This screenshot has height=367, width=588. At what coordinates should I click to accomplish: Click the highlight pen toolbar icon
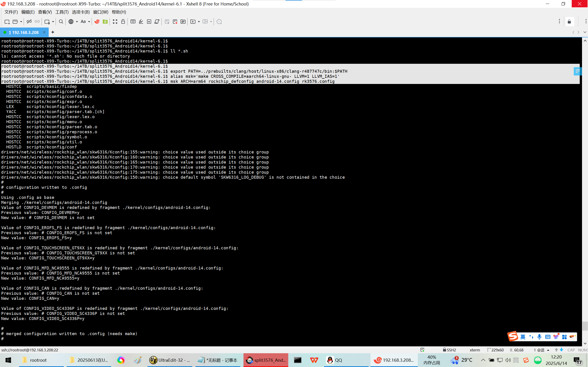(x=141, y=22)
